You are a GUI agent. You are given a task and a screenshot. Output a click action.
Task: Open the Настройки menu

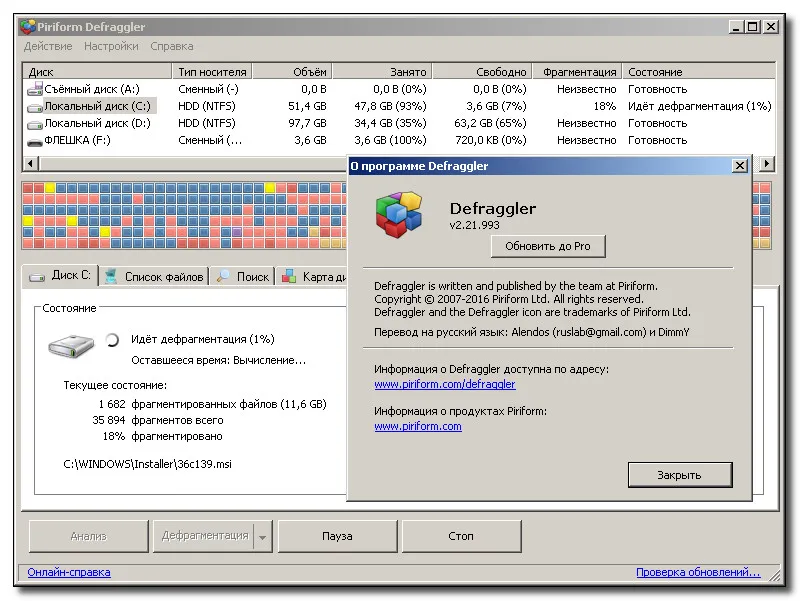click(111, 46)
